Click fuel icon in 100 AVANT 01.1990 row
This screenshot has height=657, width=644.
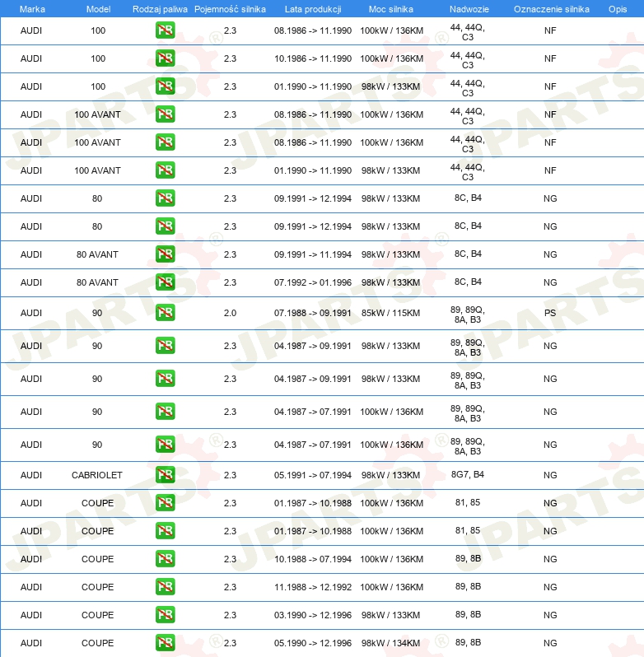tap(165, 170)
